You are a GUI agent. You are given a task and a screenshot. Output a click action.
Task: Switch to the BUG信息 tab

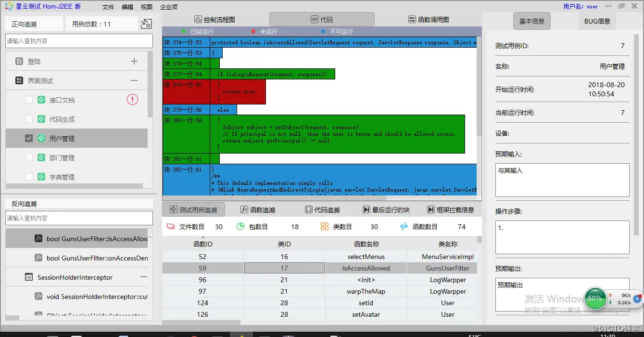[x=596, y=21]
